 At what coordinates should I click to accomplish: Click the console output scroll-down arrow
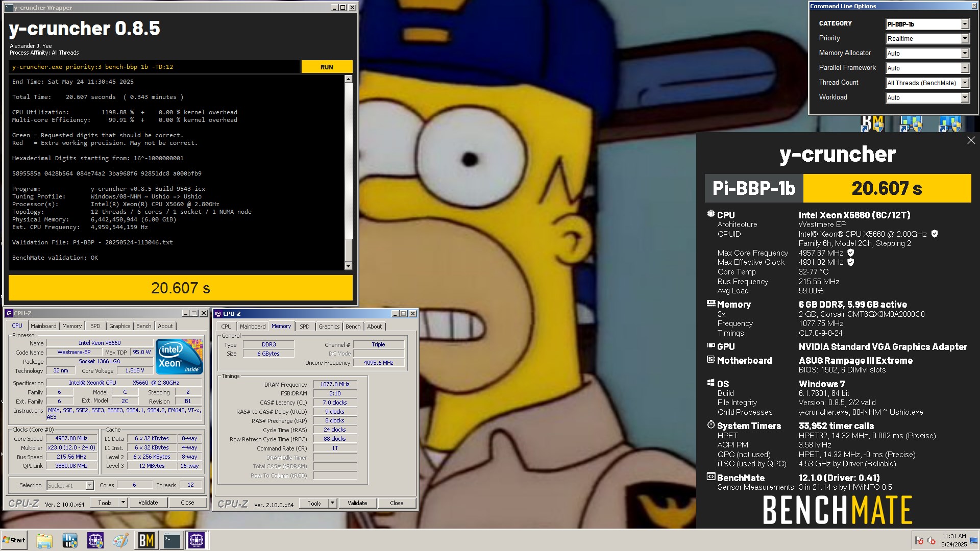348,266
